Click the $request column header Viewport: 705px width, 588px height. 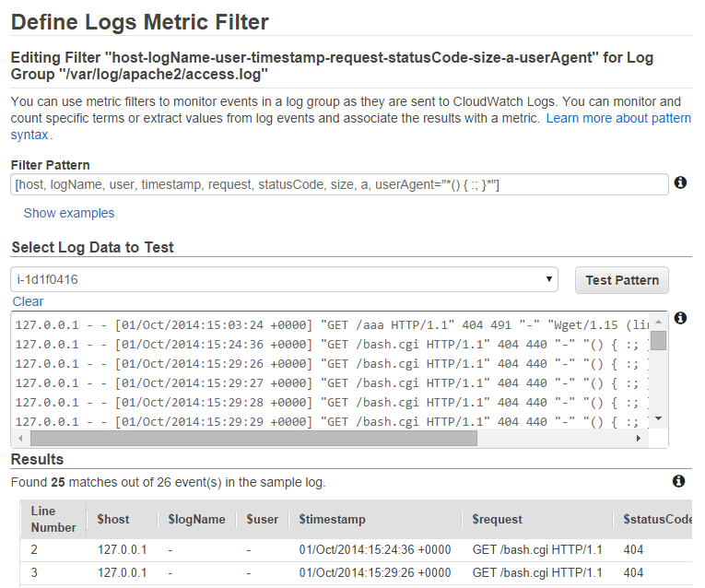tap(497, 519)
